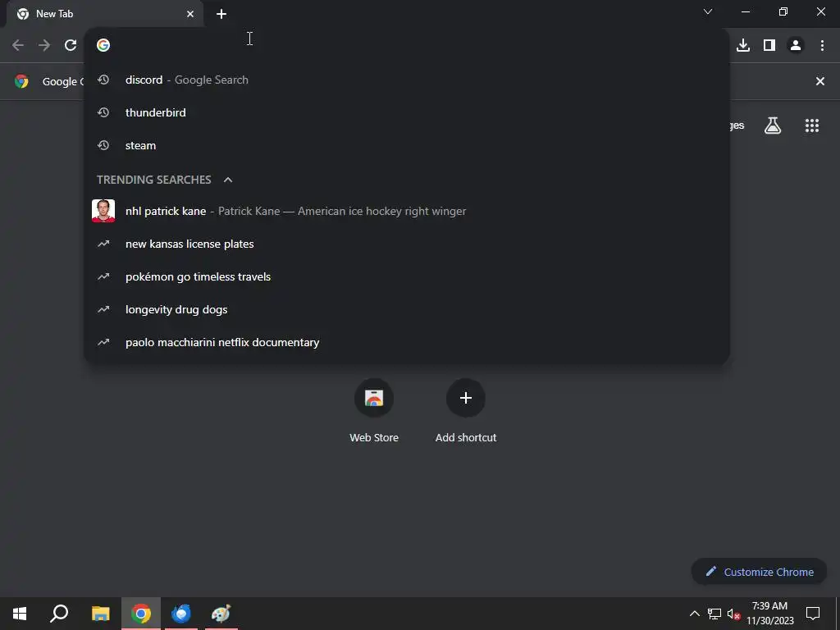Image resolution: width=840 pixels, height=630 pixels.
Task: Dismiss the Google Chrome info bar
Action: [820, 81]
